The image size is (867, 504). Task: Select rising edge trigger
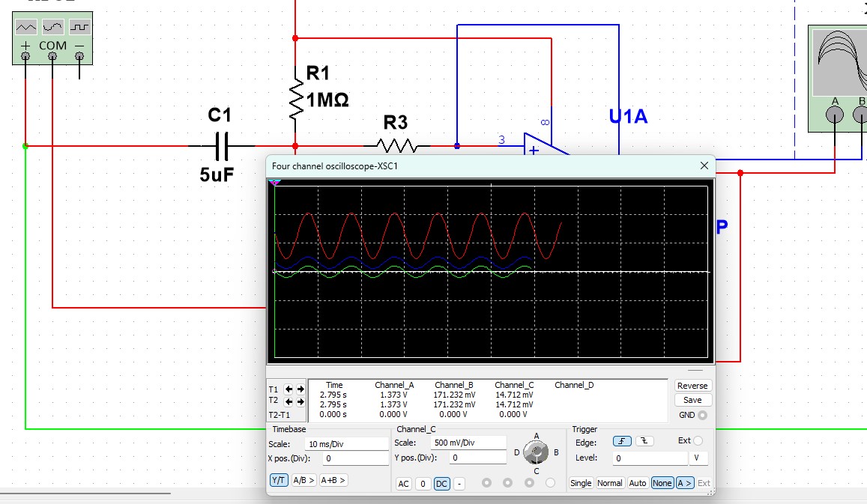622,441
